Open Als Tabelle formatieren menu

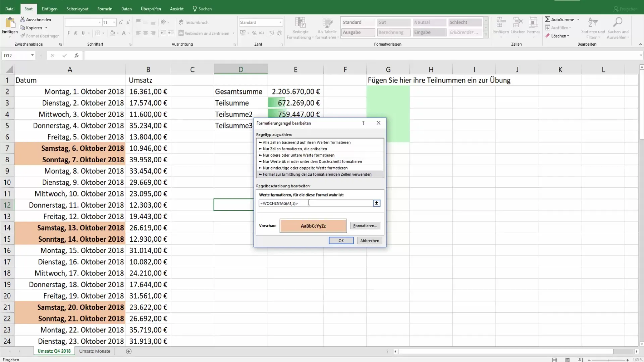pos(327,28)
